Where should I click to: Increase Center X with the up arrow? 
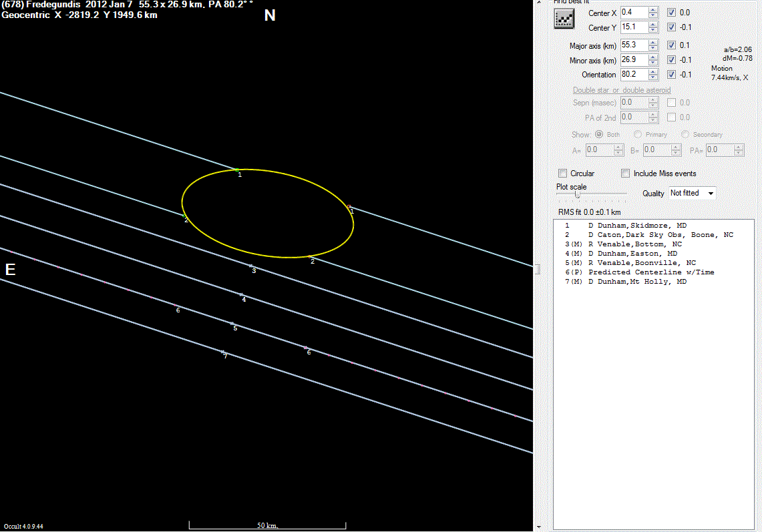coord(652,10)
